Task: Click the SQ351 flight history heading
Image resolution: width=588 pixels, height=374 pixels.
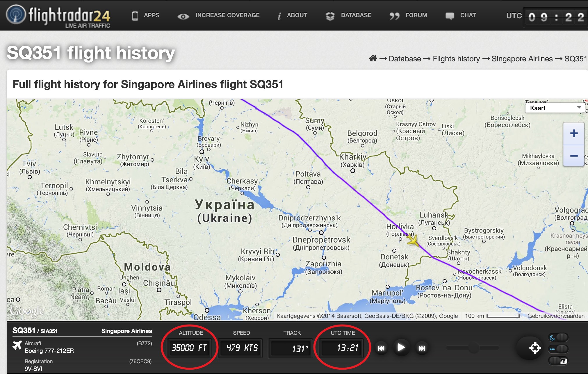Action: tap(91, 53)
